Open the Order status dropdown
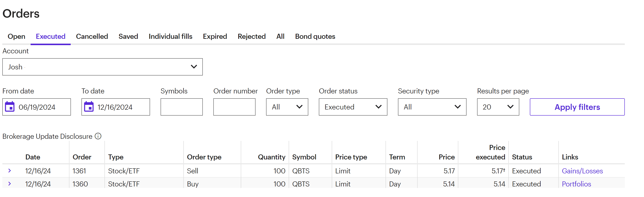This screenshot has height=197, width=644. pyautogui.click(x=353, y=107)
